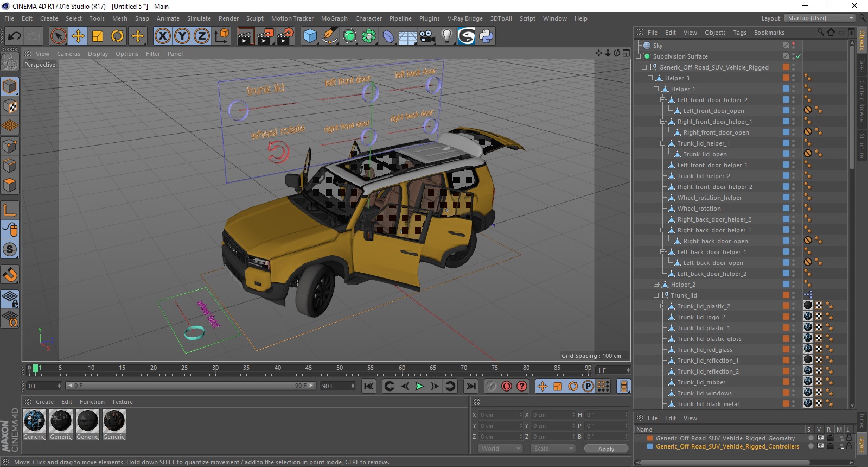This screenshot has height=467, width=868.
Task: Open the MoGraph array generator icon
Action: [x=369, y=36]
